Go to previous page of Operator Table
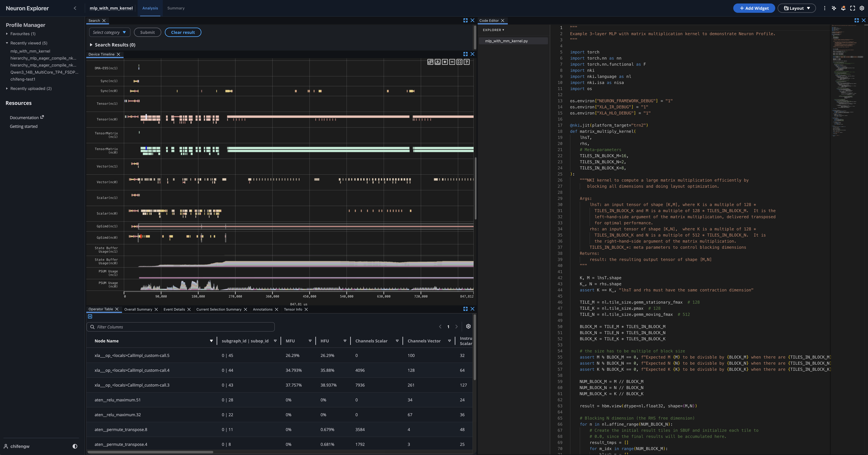 point(440,327)
